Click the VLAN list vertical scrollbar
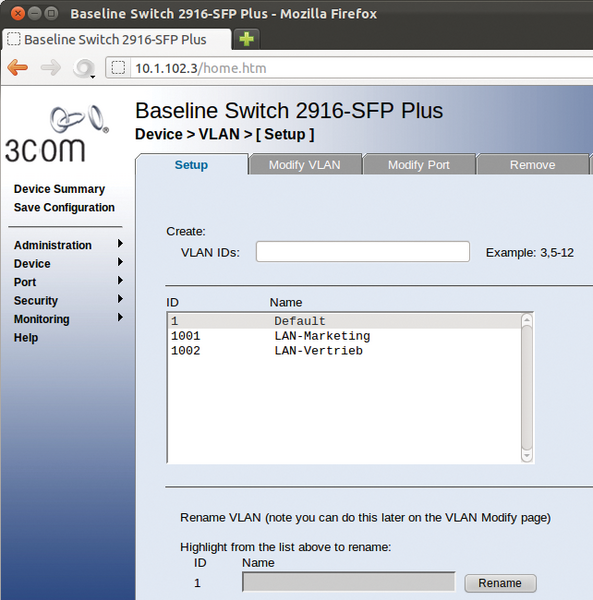593x600 pixels. 527,388
